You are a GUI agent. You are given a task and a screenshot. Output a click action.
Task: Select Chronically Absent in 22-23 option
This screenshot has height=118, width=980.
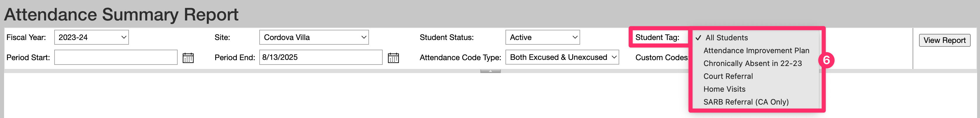pyautogui.click(x=752, y=64)
